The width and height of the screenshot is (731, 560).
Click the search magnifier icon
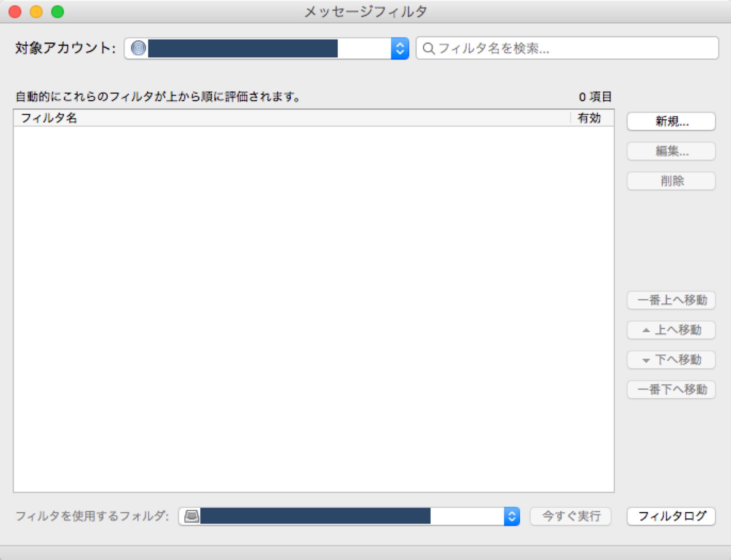pos(428,48)
